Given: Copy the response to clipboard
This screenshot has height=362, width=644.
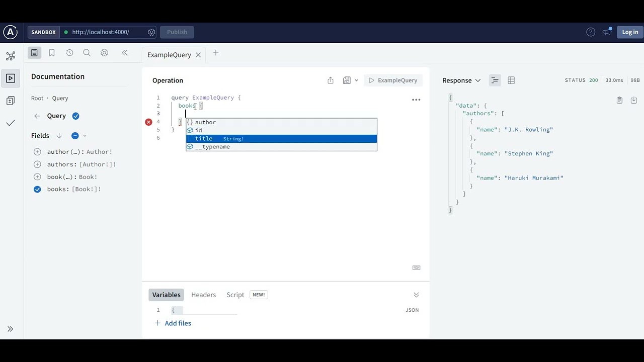Looking at the screenshot, I should 619,100.
